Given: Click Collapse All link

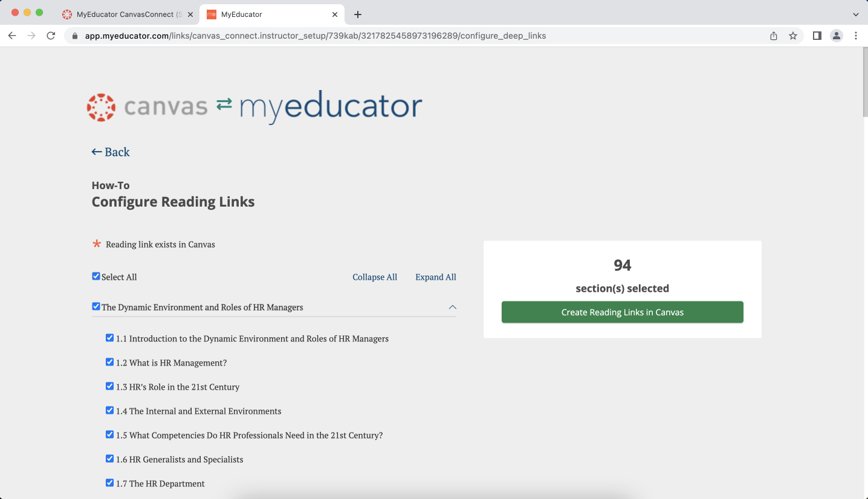Looking at the screenshot, I should tap(375, 277).
